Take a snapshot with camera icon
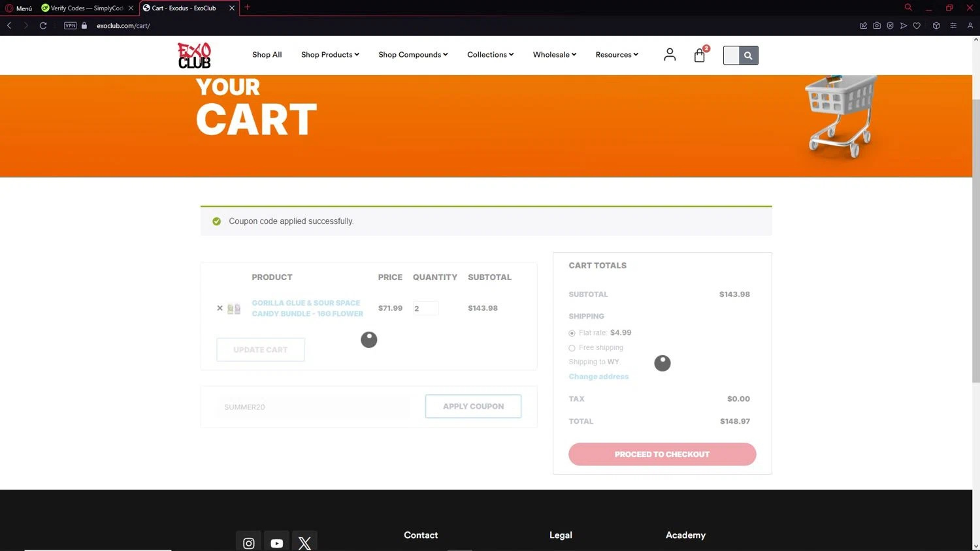The width and height of the screenshot is (980, 551). [877, 25]
